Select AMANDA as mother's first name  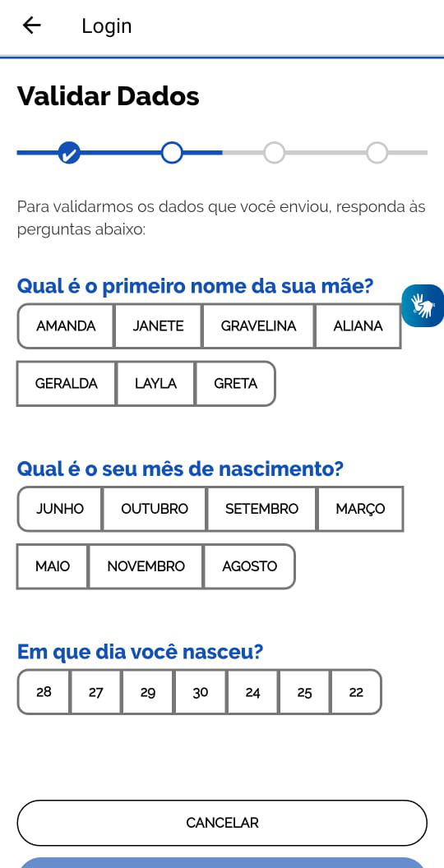coord(66,326)
